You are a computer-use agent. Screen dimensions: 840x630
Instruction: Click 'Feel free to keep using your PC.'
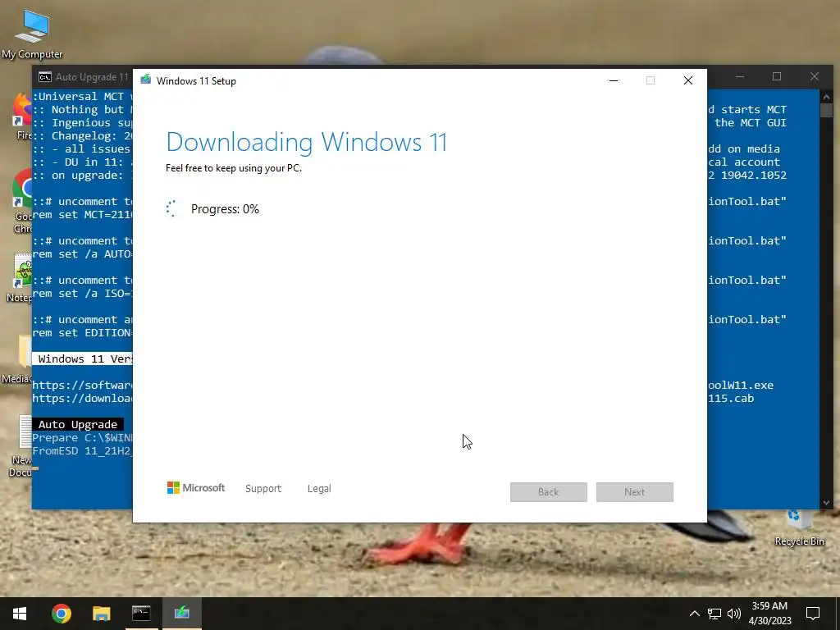(x=234, y=168)
